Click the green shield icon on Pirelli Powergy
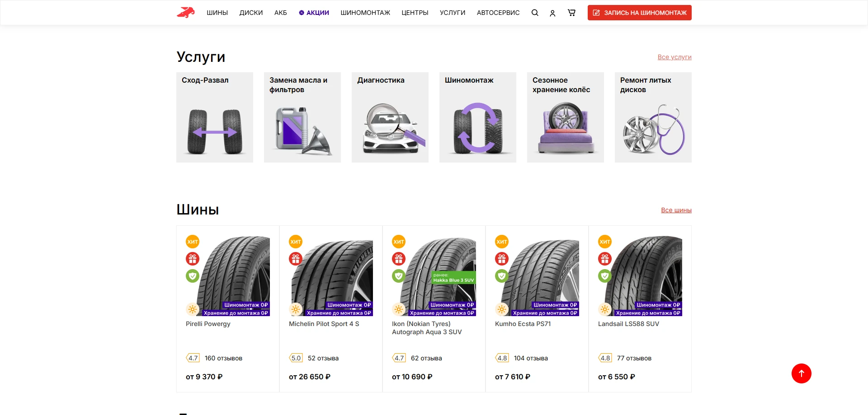The image size is (868, 415). (x=193, y=276)
